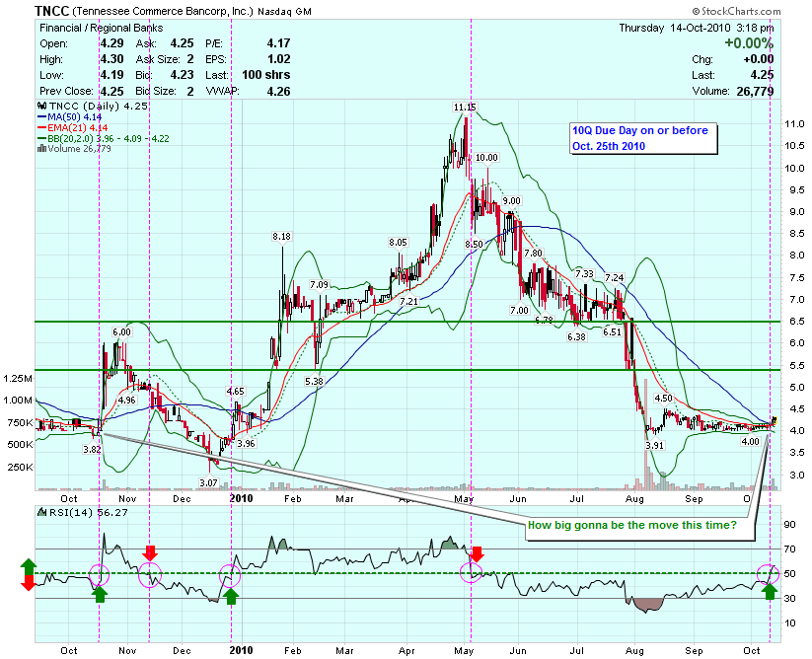Click the 1.25M volume axis label
The image size is (812, 659).
pos(18,379)
